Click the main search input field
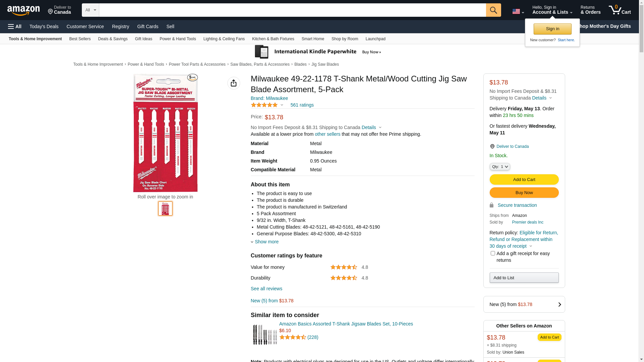Viewport: 644px width, 362px height. pyautogui.click(x=292, y=10)
